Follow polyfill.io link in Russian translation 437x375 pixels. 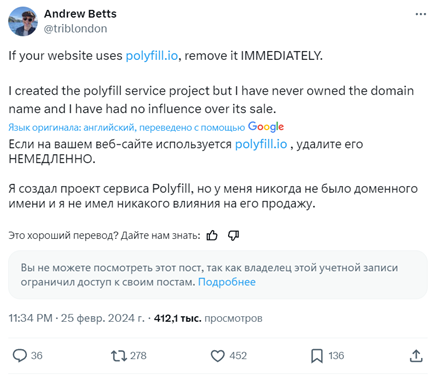click(261, 144)
